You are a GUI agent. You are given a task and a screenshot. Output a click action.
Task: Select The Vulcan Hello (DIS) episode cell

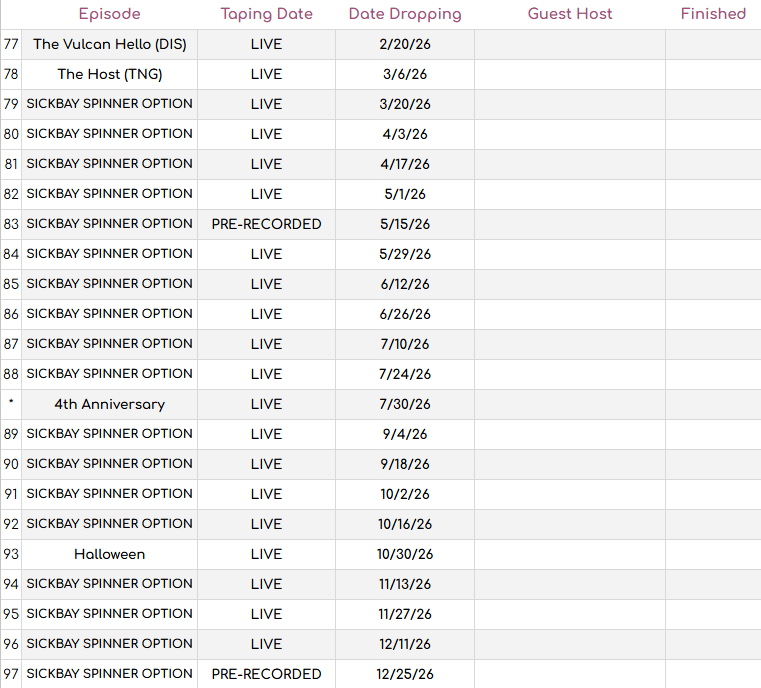pos(109,44)
